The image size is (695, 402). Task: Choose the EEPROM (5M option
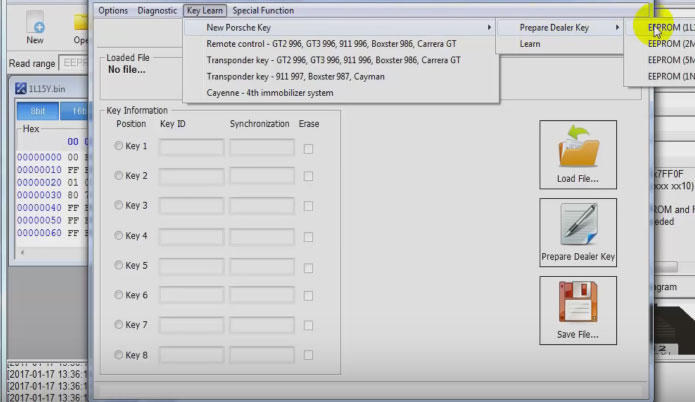[670, 60]
